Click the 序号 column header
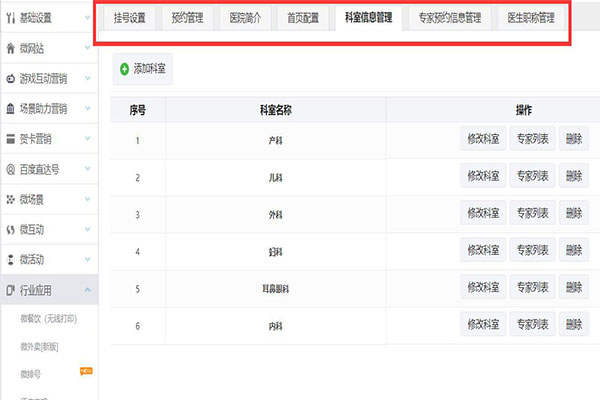 click(138, 110)
